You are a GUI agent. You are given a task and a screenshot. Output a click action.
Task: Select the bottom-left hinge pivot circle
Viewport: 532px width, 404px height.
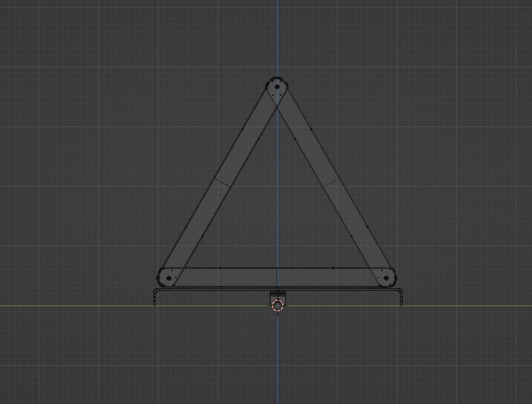coord(169,278)
